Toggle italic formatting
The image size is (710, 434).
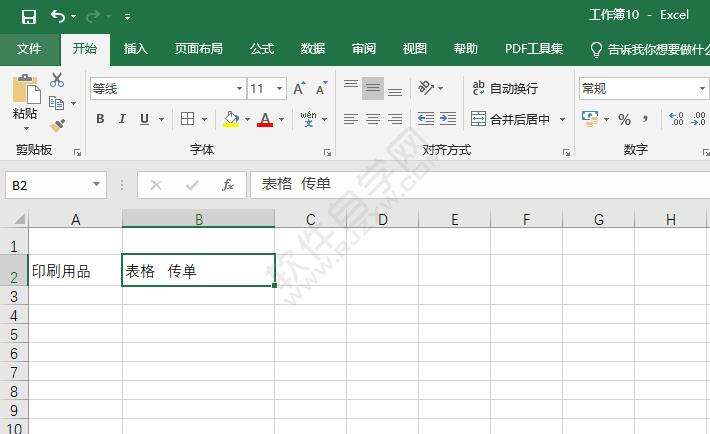(x=122, y=119)
